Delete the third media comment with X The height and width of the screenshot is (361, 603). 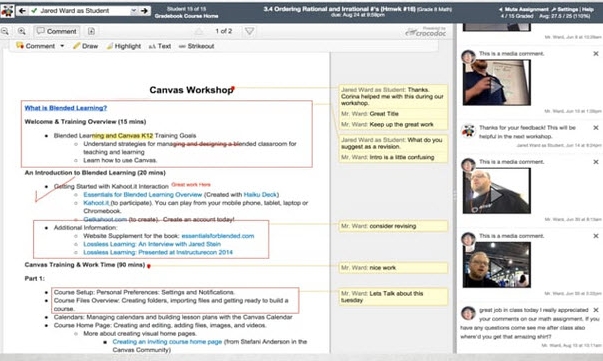(x=596, y=236)
